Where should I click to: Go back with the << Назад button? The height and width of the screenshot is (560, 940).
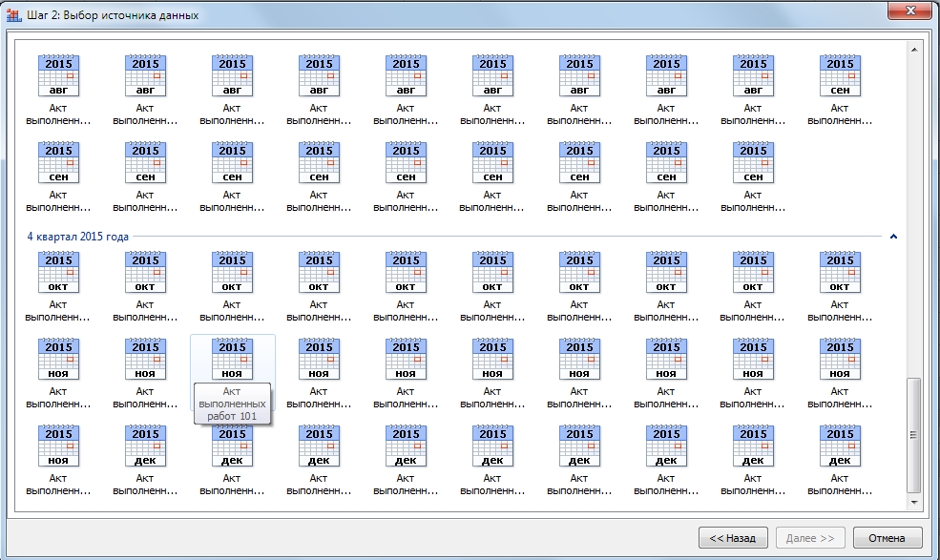point(733,538)
